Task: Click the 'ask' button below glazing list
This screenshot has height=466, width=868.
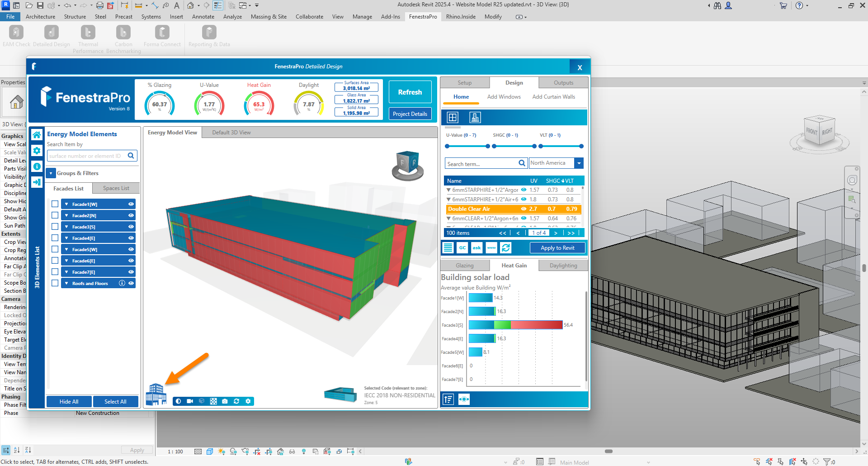Action: [477, 248]
